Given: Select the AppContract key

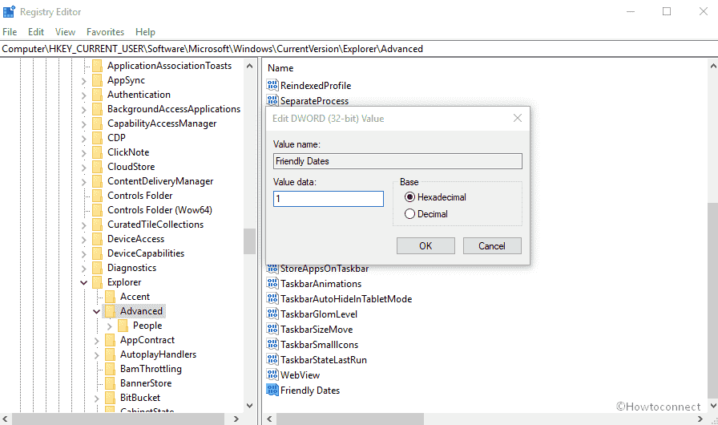Looking at the screenshot, I should tap(147, 340).
